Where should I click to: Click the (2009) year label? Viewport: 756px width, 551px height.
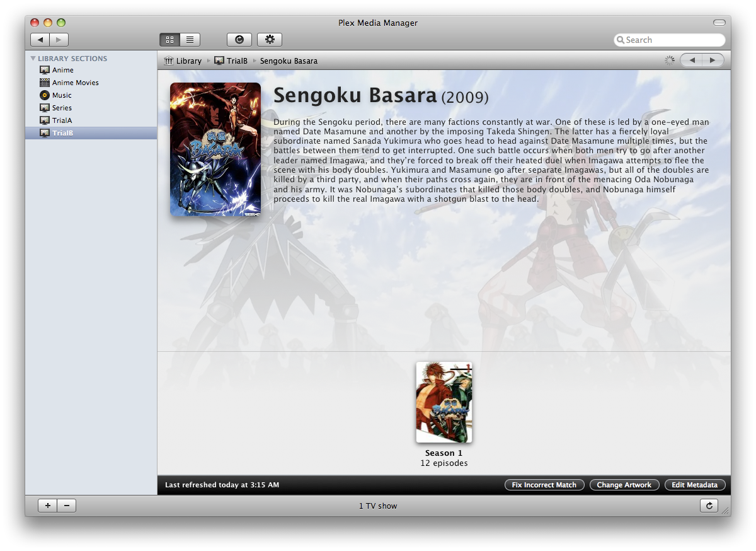point(464,98)
